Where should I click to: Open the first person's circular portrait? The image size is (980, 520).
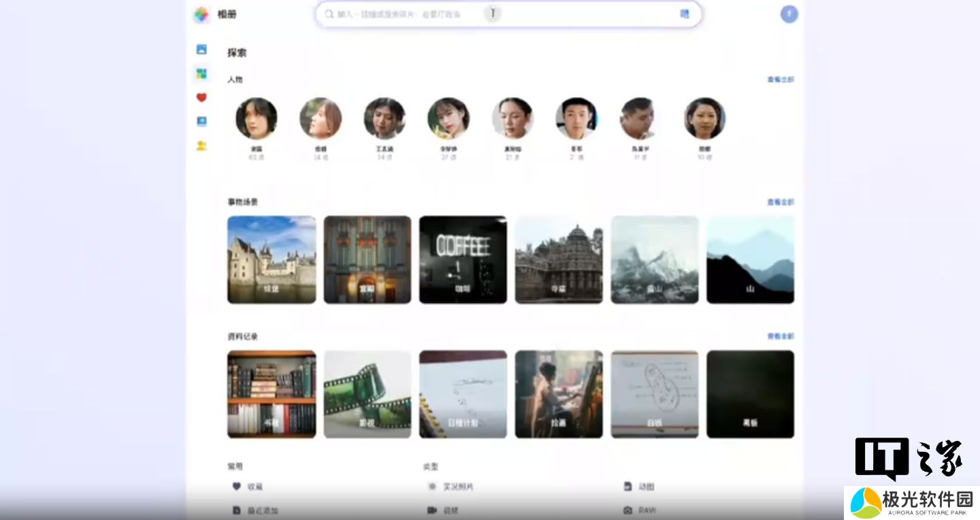click(256, 118)
